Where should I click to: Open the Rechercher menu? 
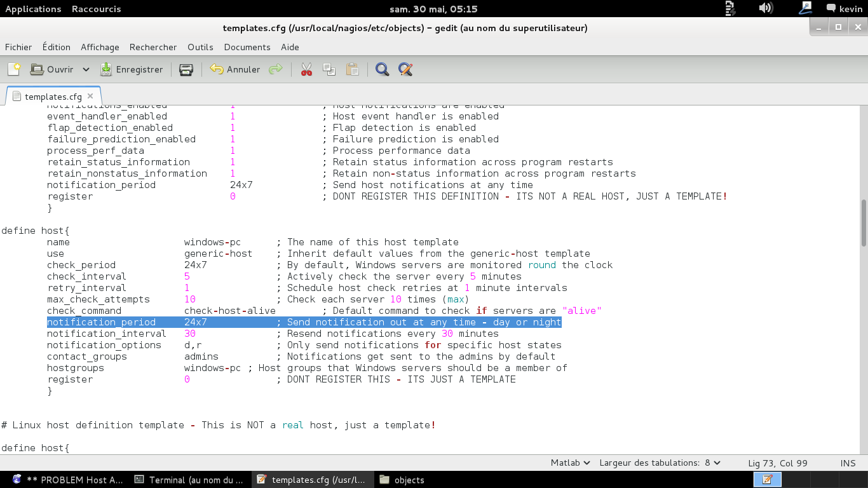(153, 47)
